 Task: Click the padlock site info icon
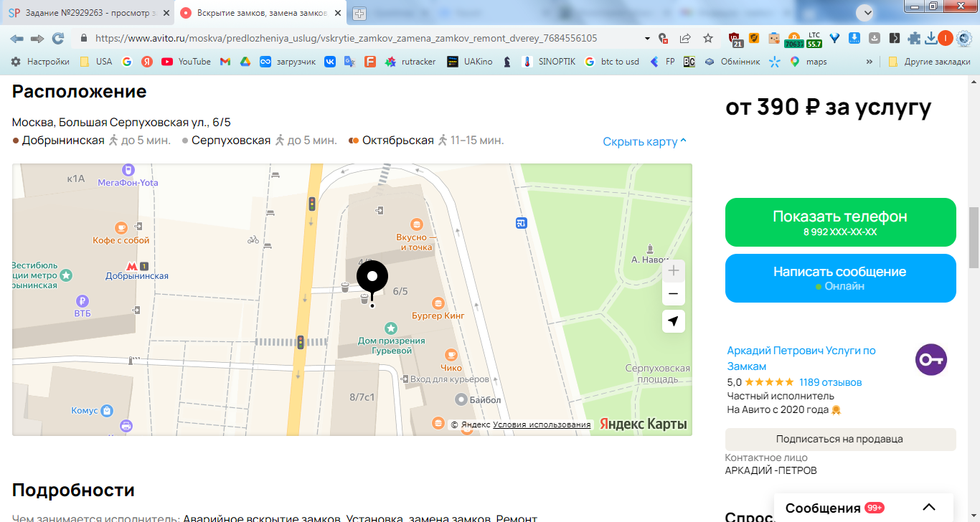pos(84,39)
